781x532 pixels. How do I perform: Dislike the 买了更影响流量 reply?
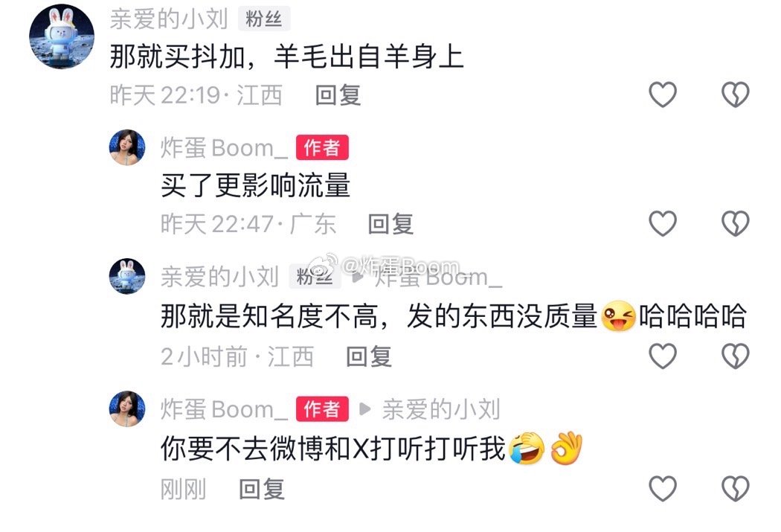pos(735,223)
